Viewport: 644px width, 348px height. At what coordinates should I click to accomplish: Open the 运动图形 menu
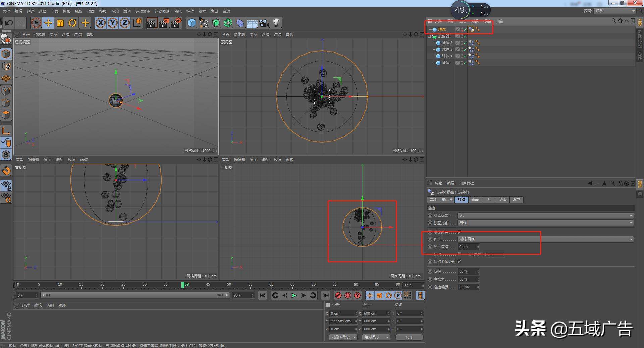(162, 11)
